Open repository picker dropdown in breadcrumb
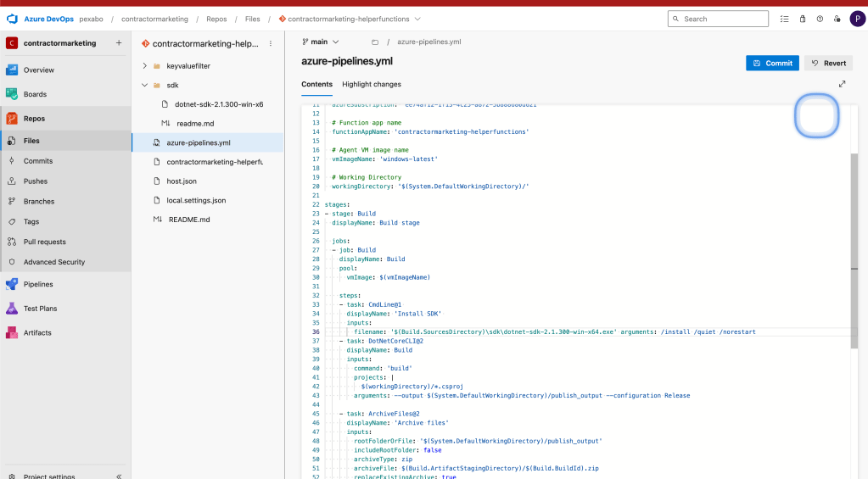The image size is (868, 479). coord(417,19)
